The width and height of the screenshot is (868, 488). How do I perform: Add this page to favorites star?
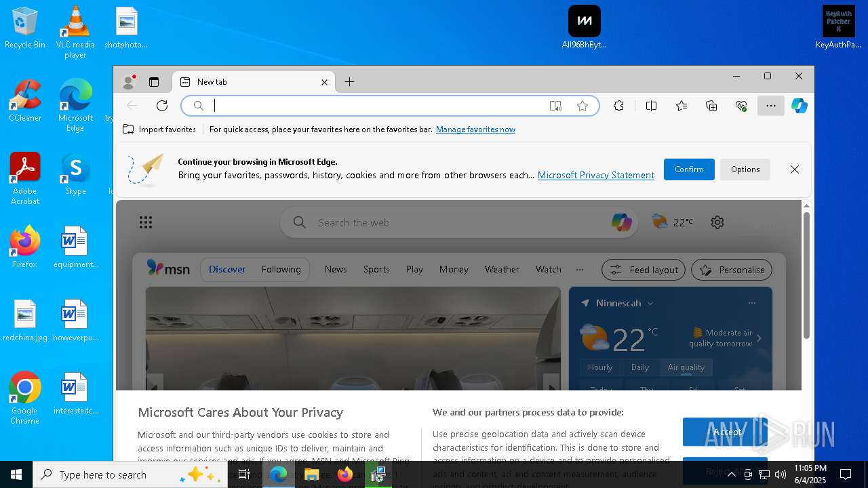(583, 106)
